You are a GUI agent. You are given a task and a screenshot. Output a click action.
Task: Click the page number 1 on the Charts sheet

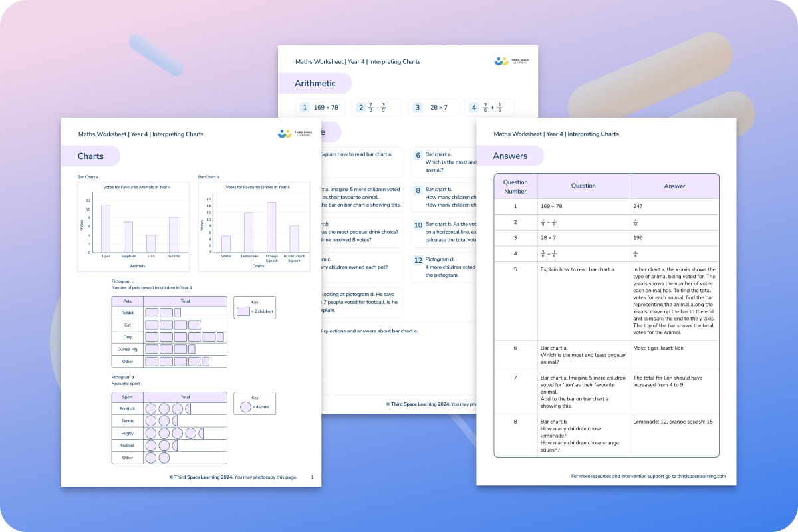coord(312,477)
